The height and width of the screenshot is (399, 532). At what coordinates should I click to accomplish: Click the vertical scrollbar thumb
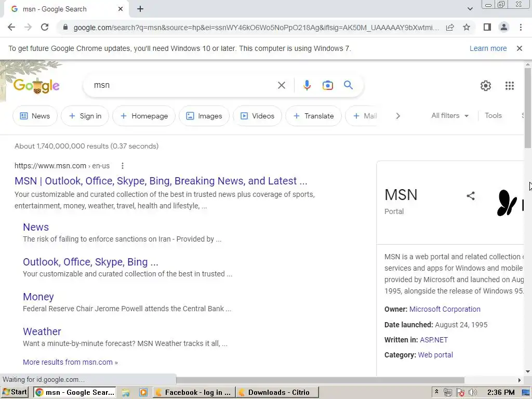(x=528, y=108)
